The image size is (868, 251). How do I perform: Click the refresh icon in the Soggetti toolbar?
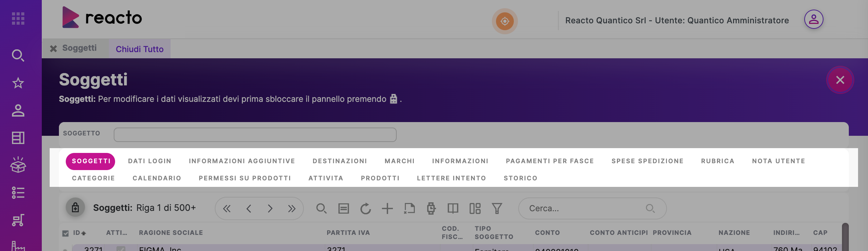pyautogui.click(x=365, y=208)
